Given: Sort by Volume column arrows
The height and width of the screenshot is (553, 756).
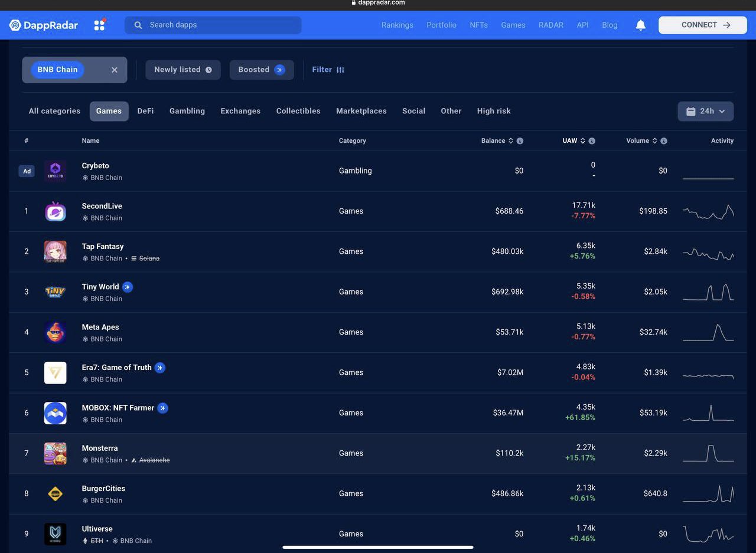Looking at the screenshot, I should pyautogui.click(x=654, y=141).
